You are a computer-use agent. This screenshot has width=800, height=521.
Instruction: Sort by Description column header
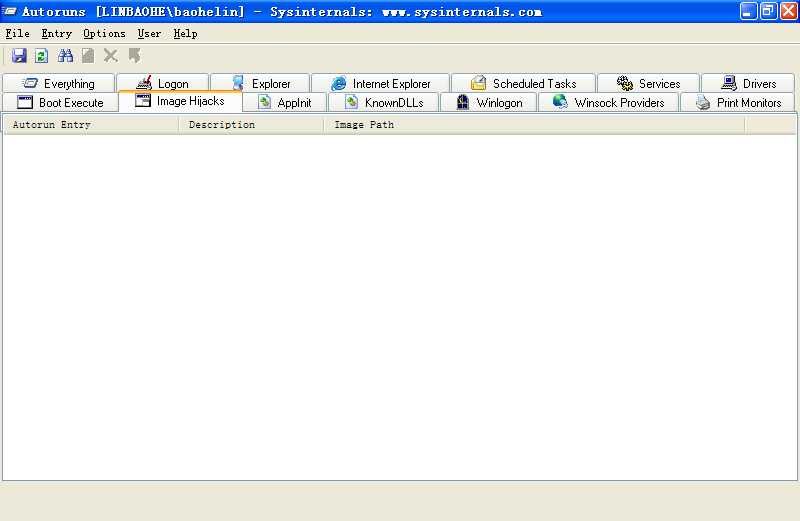click(251, 125)
